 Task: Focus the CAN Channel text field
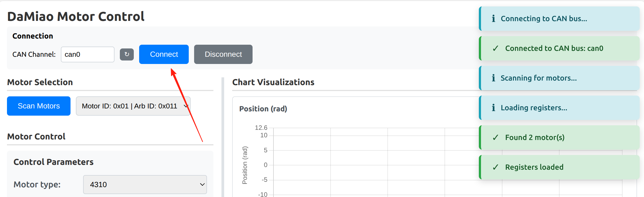click(87, 54)
